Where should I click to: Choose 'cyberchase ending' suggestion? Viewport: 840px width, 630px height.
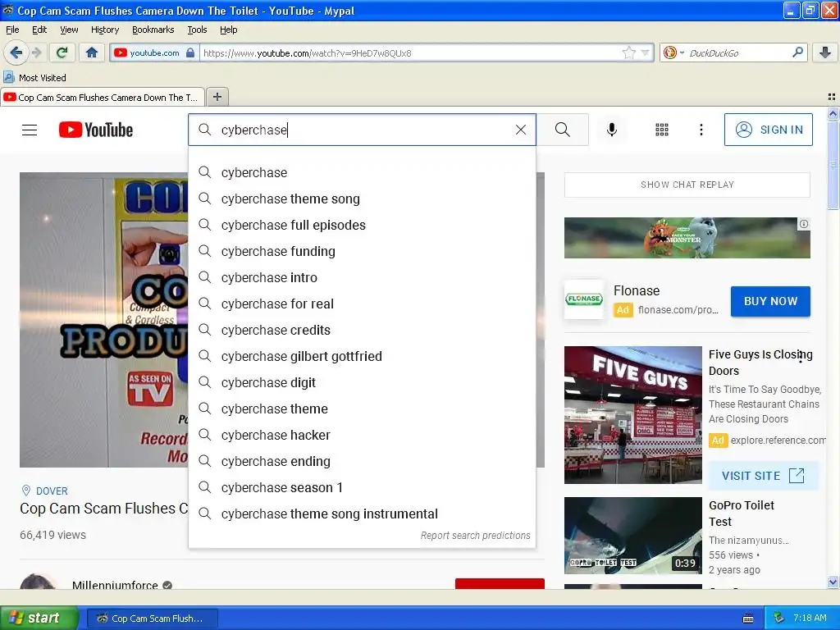[362, 461]
